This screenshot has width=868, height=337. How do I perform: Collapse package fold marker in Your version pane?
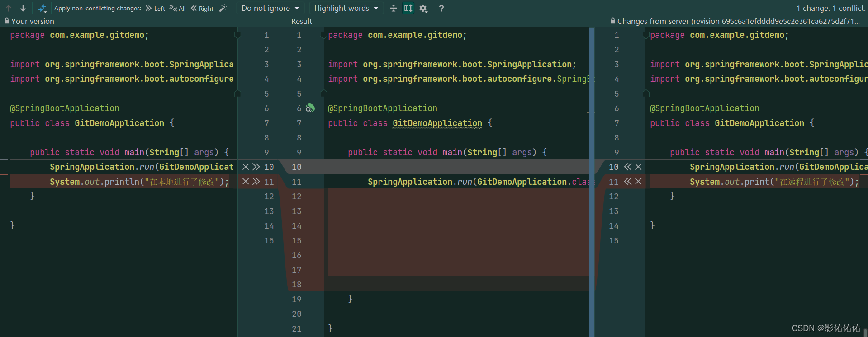pos(237,35)
